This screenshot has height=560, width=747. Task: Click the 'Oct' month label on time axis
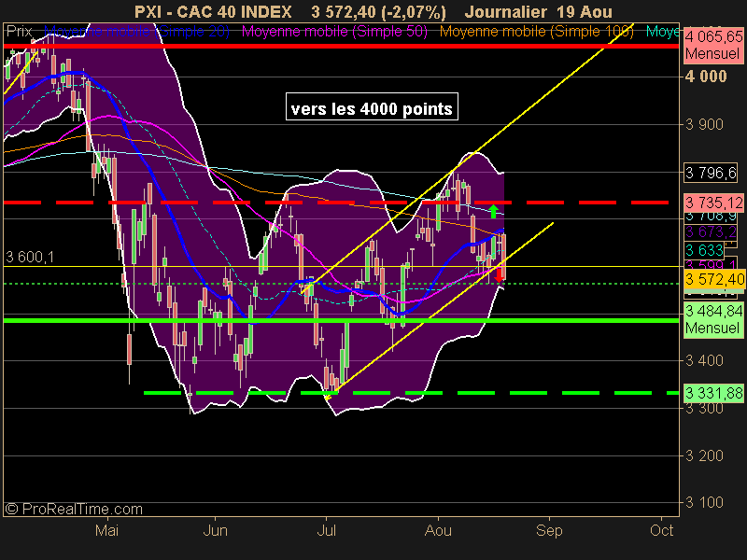coord(661,530)
